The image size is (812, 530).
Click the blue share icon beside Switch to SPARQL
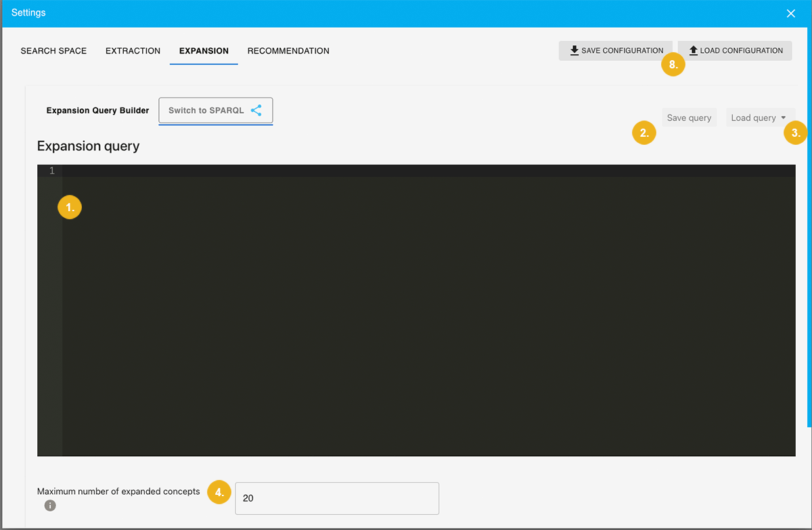256,110
